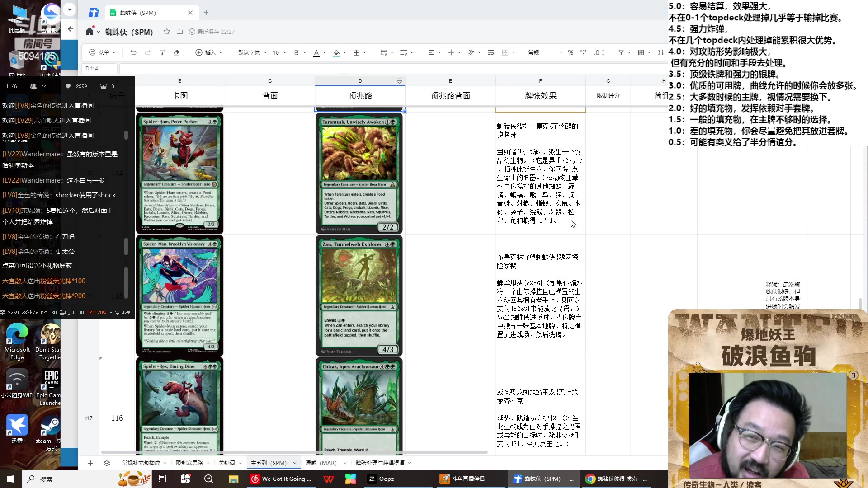Screen dimensions: 868x488
Task: Expand the font color dropdown arrow
Action: click(x=325, y=52)
